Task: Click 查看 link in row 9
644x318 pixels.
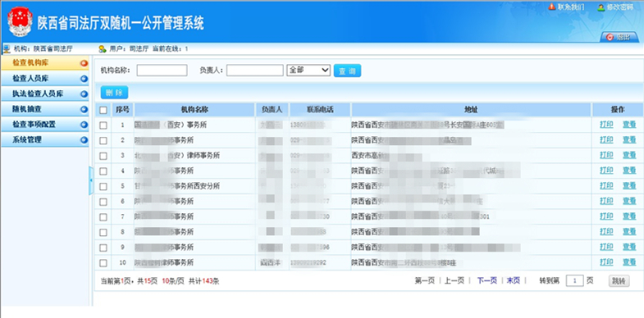Action: point(629,247)
